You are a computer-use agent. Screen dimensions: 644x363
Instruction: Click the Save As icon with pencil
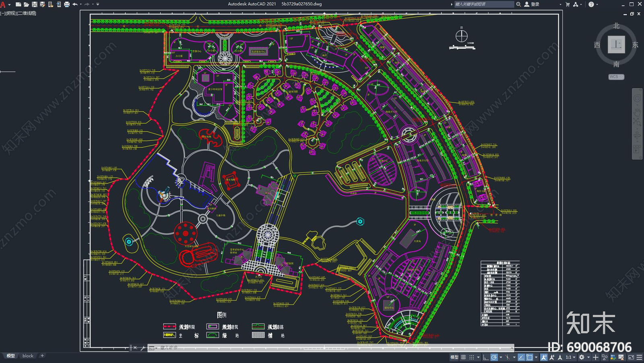tap(42, 4)
